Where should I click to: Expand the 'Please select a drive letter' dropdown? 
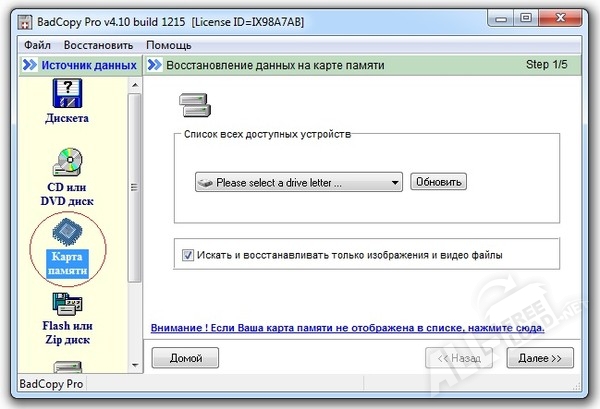coord(396,183)
